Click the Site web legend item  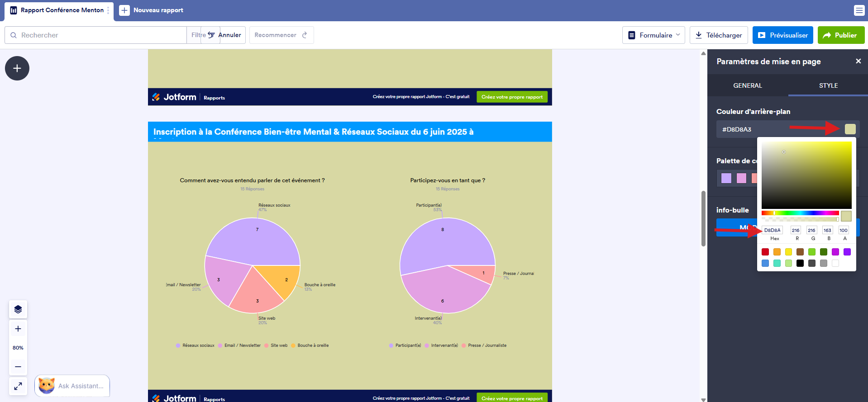pos(276,345)
